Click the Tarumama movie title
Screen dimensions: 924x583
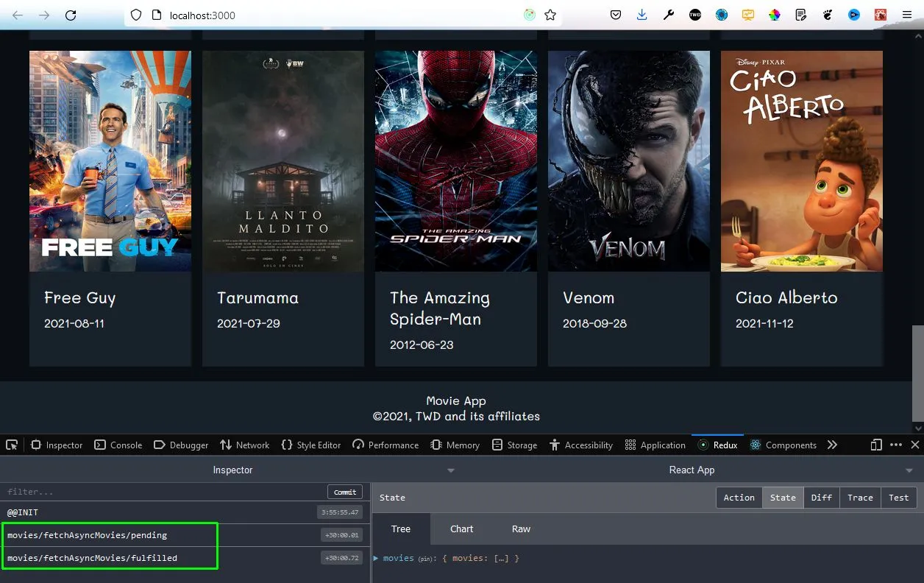tap(257, 297)
